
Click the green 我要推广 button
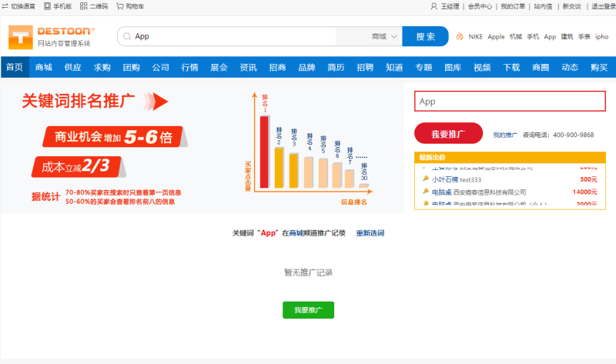tap(309, 310)
